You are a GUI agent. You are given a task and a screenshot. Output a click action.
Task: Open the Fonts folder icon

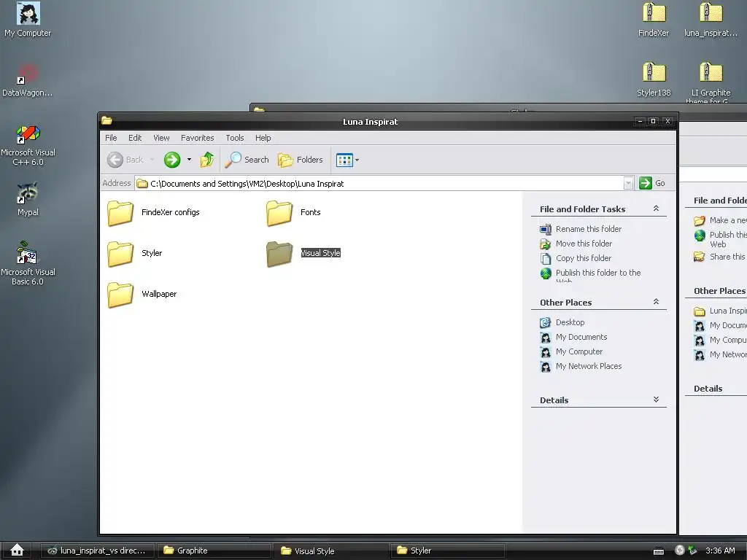(x=279, y=213)
